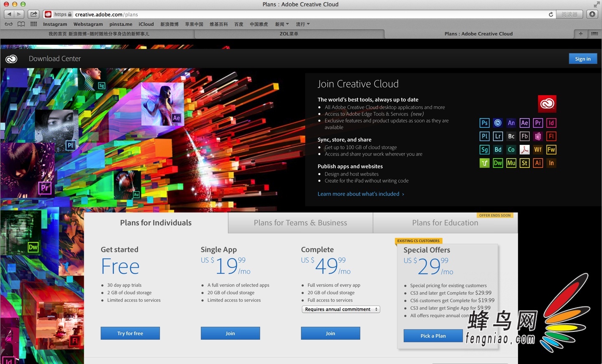602x364 pixels.
Task: Open the Top Sites grid icon
Action: [34, 24]
